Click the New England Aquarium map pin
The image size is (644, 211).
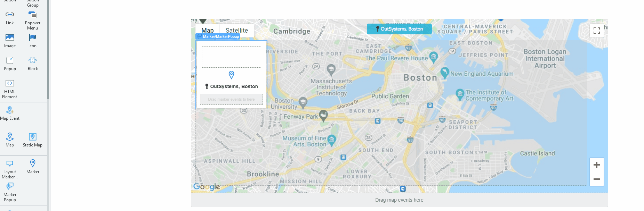(x=444, y=73)
